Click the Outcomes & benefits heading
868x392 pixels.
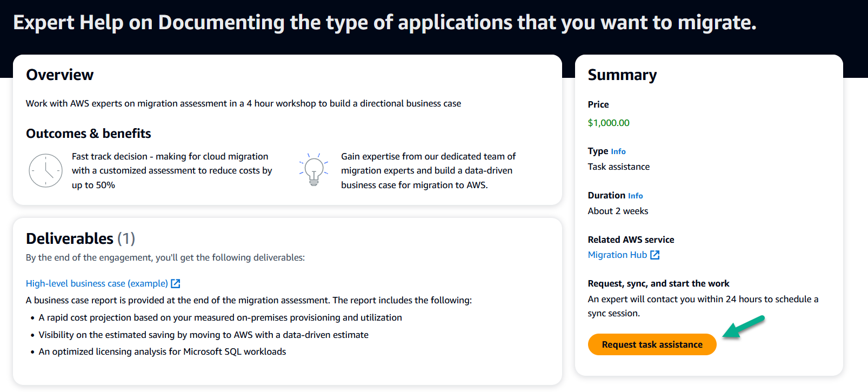pyautogui.click(x=89, y=134)
